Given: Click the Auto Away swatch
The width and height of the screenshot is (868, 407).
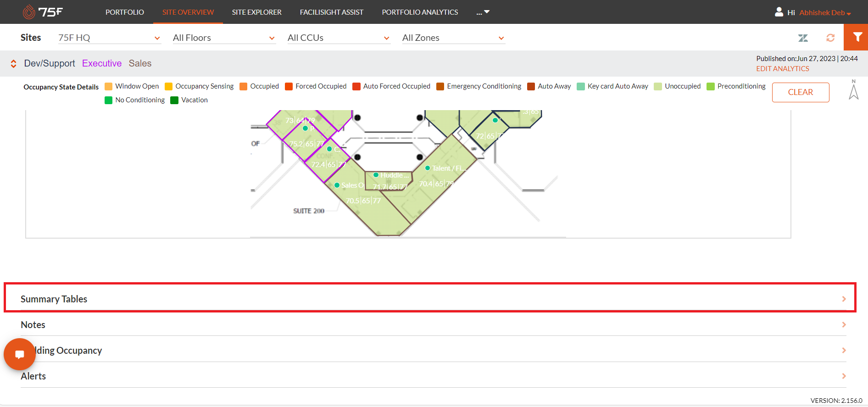Looking at the screenshot, I should [x=531, y=86].
